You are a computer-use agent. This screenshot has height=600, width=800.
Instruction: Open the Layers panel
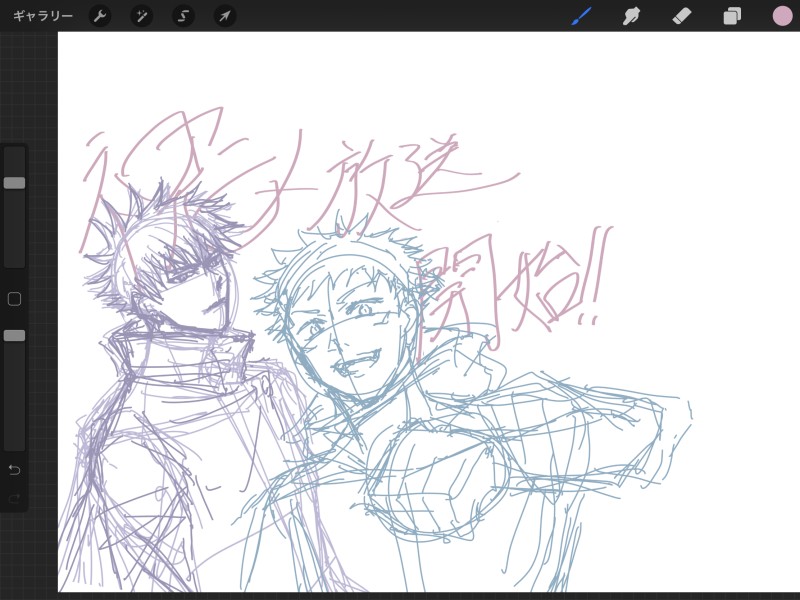[732, 16]
